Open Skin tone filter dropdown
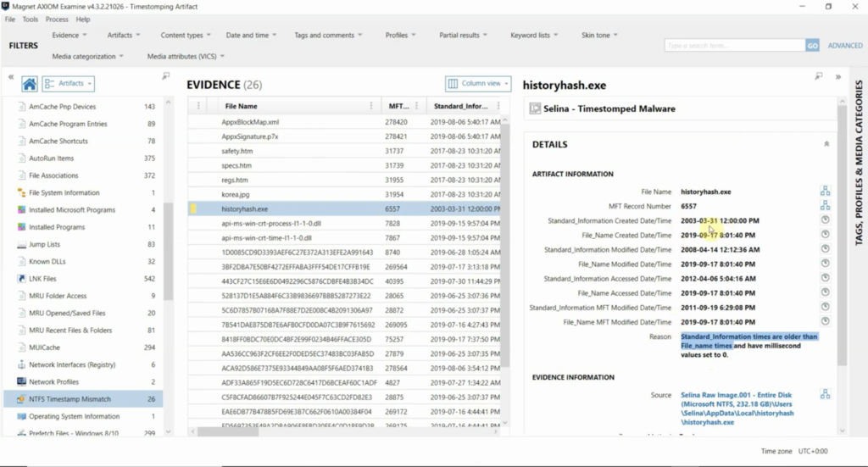This screenshot has width=868, height=467. pyautogui.click(x=599, y=35)
